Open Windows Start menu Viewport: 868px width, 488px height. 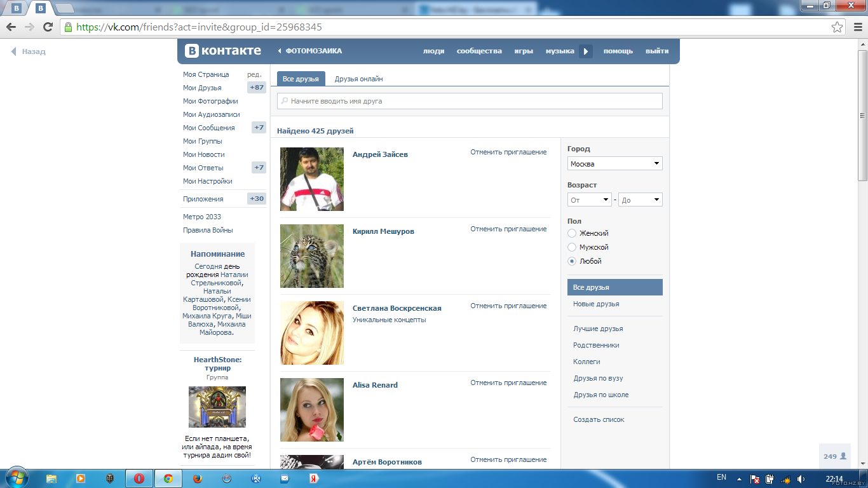pyautogui.click(x=16, y=478)
